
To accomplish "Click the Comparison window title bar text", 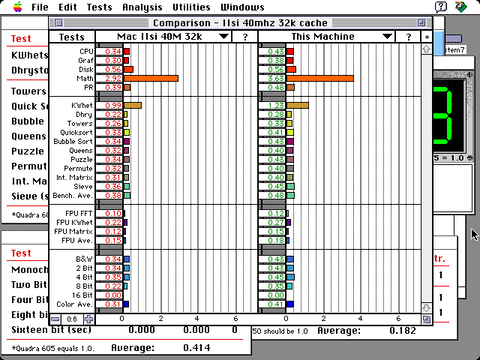I will click(x=240, y=23).
